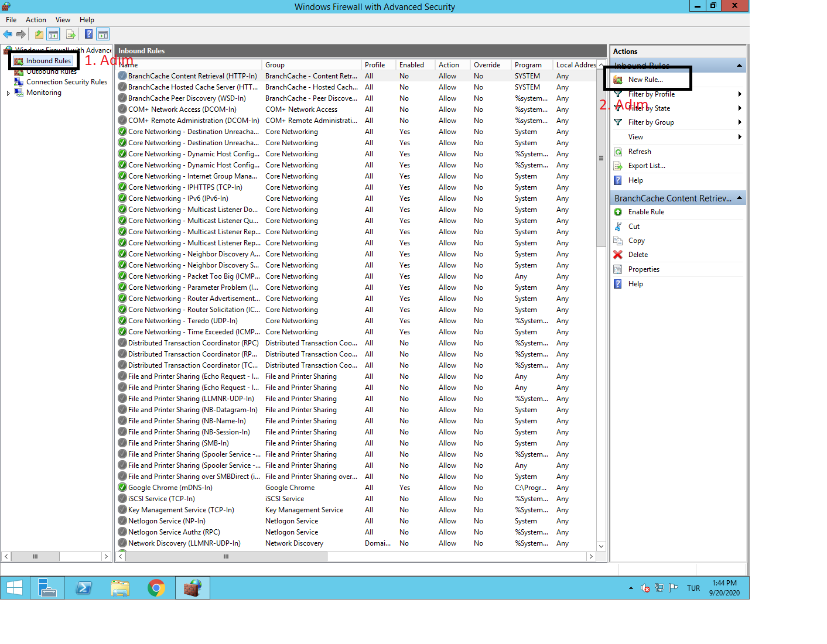
Task: Click the TUR input language indicator
Action: click(693, 588)
